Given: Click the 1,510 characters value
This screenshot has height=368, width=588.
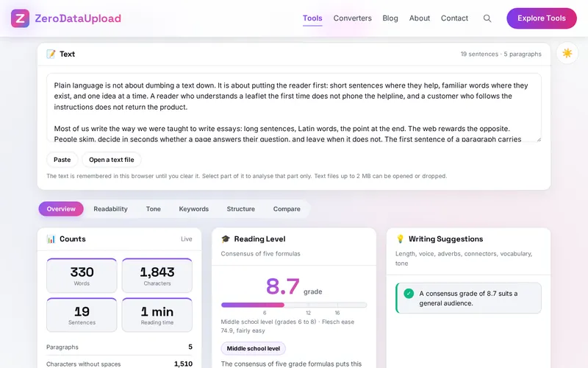Looking at the screenshot, I should pyautogui.click(x=183, y=364).
